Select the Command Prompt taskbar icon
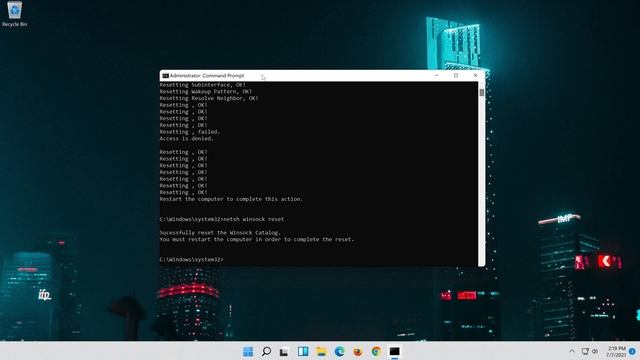Screen dimensions: 640x360 [394, 351]
